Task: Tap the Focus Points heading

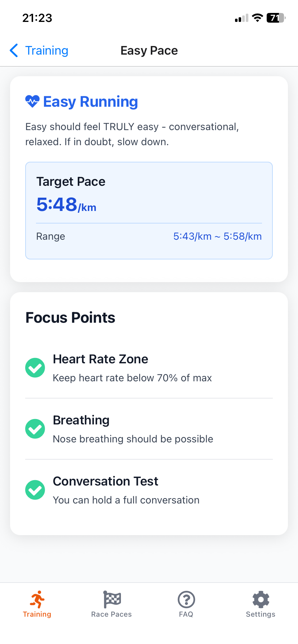Action: (x=71, y=318)
